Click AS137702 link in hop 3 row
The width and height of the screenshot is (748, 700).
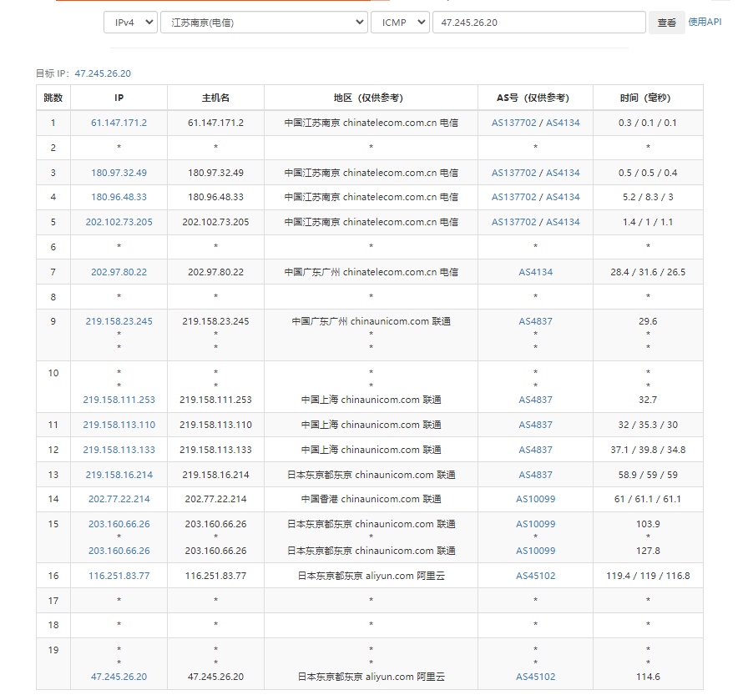point(513,173)
